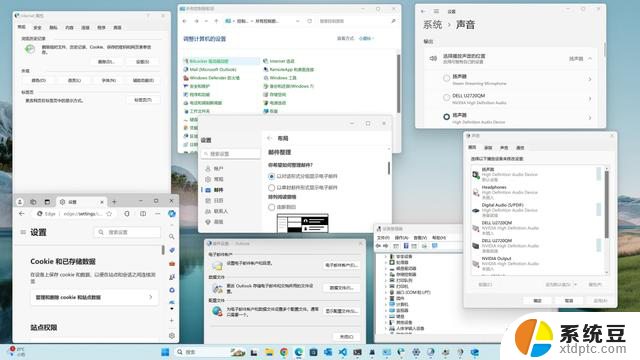
Task: Add an app with Edge sidebar plus
Action: point(172,320)
